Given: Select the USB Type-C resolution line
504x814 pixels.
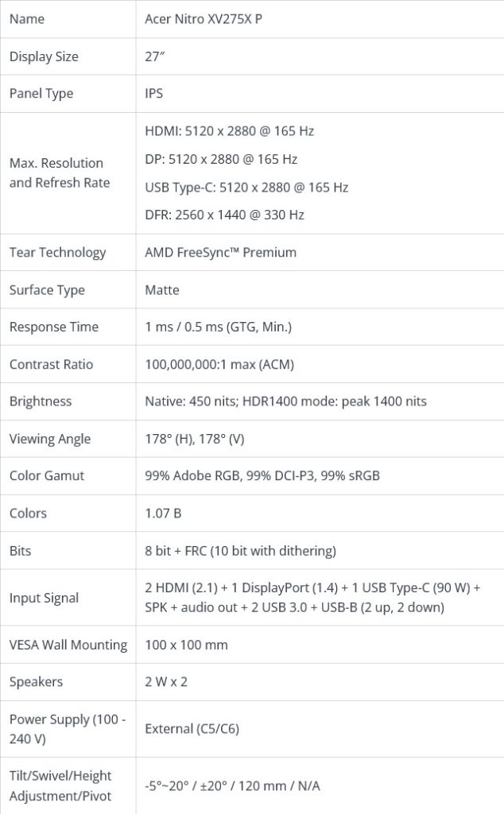Looking at the screenshot, I should coord(246,188).
